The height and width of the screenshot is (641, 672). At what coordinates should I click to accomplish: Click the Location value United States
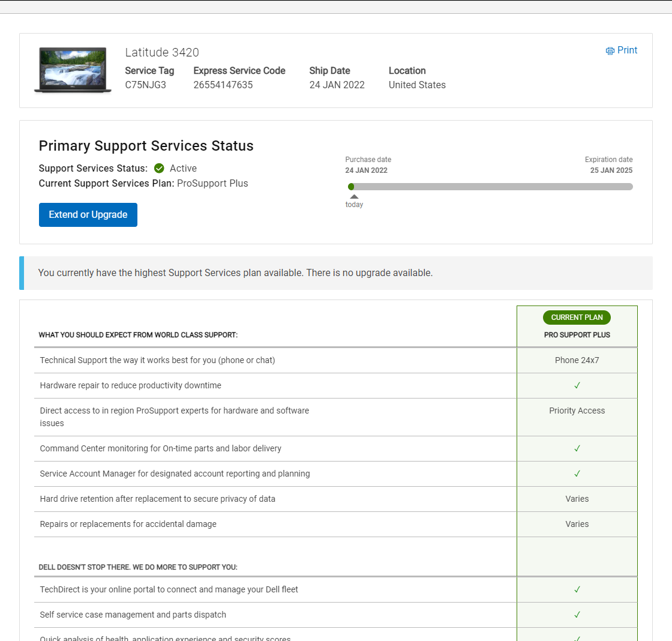tap(417, 85)
